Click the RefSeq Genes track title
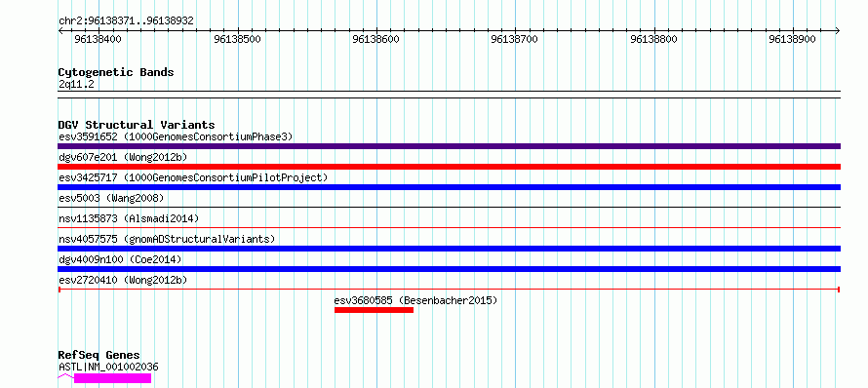868x388 pixels. click(99, 356)
